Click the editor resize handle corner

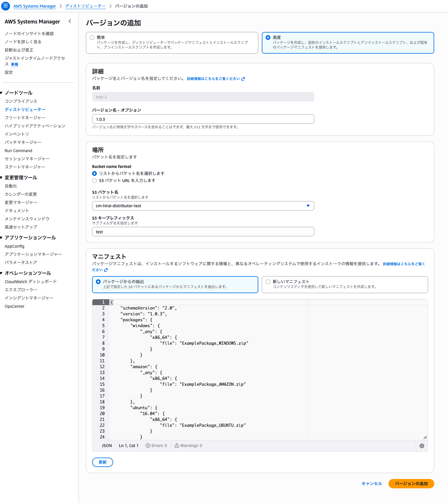(x=425, y=437)
